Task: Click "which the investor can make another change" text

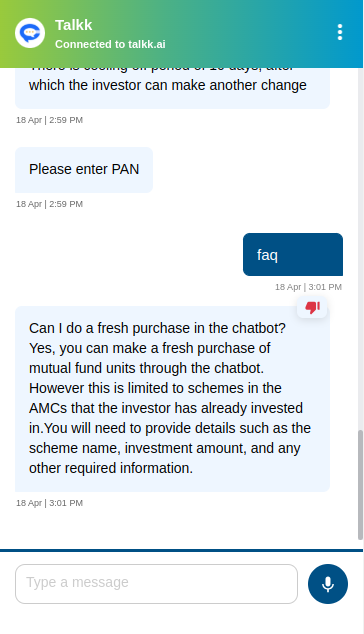Action: pos(168,85)
